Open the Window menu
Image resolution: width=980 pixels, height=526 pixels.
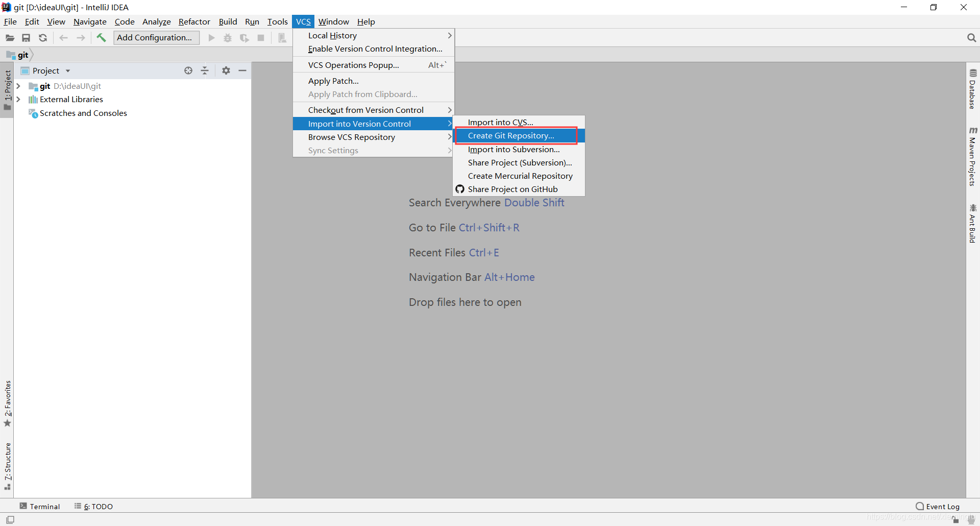333,21
